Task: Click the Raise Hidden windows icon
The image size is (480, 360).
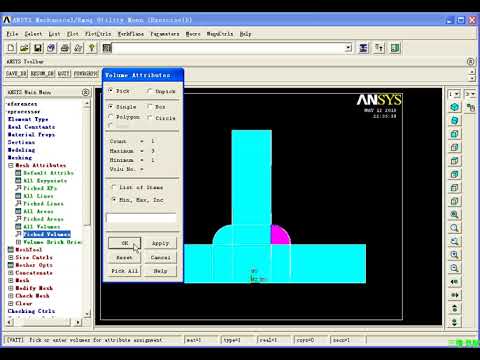Action: pyautogui.click(x=363, y=48)
